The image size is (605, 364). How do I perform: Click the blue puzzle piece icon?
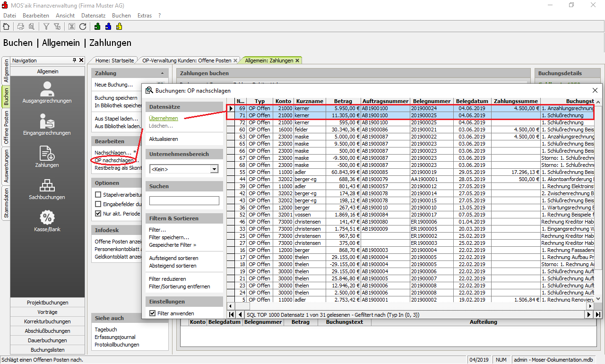(x=108, y=26)
